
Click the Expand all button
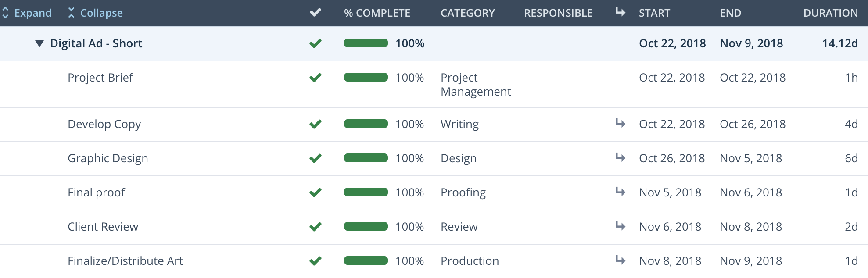coord(27,13)
